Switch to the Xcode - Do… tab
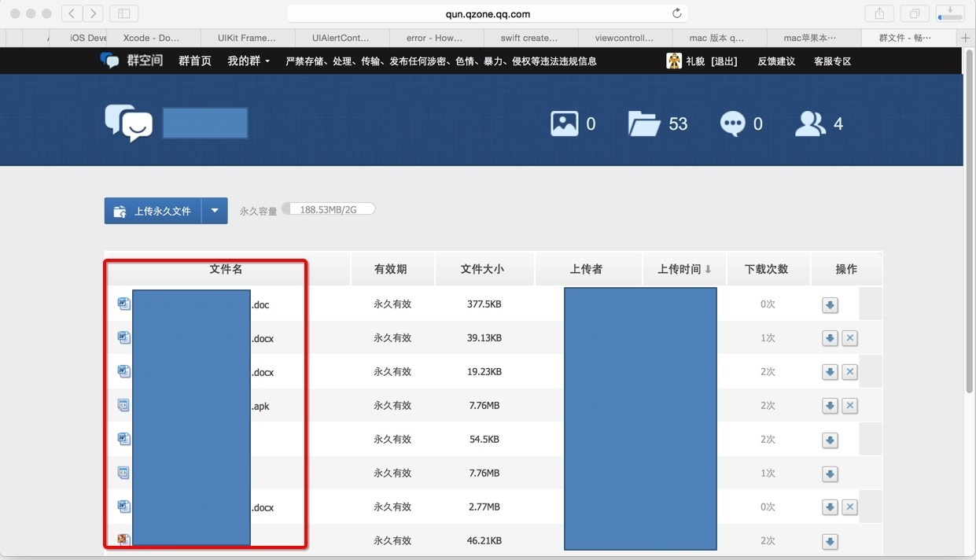The image size is (976, 560). point(153,38)
